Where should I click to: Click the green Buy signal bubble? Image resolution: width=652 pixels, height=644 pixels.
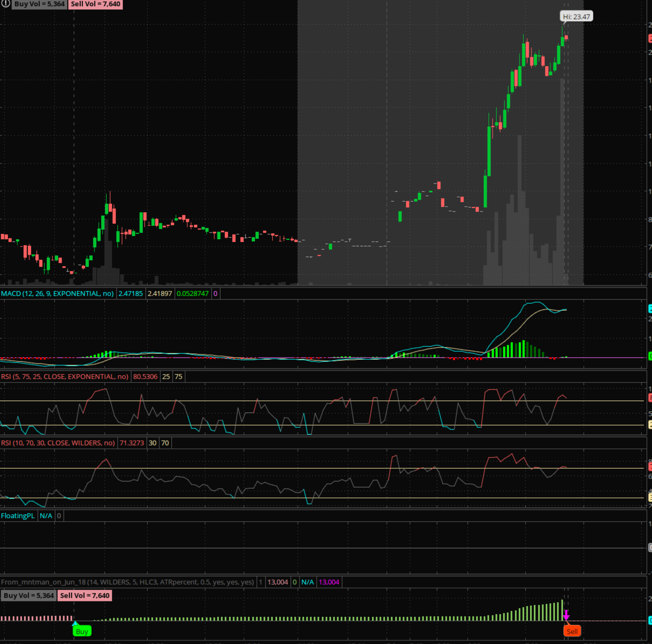(x=82, y=631)
